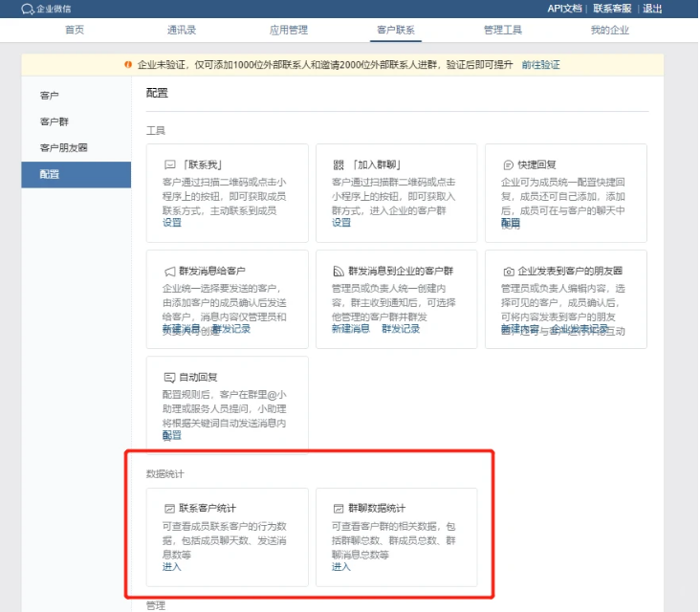The width and height of the screenshot is (700, 612).
Task: Select 客户群 in the left sidebar
Action: click(x=55, y=122)
